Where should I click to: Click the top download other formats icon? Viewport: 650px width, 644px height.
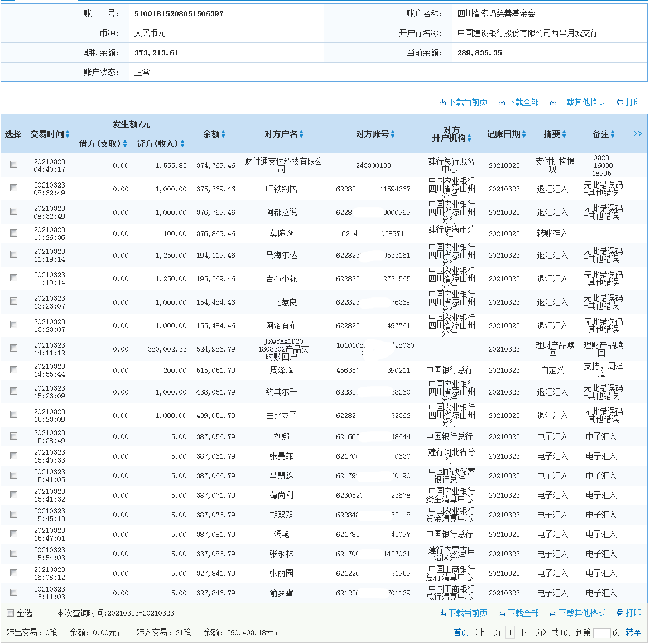coord(553,103)
